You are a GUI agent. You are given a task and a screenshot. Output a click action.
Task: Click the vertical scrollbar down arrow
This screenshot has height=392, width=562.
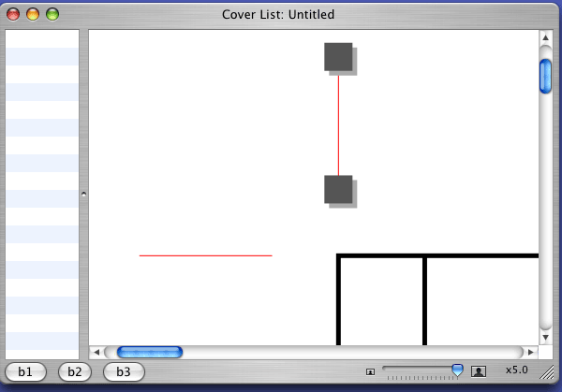point(546,337)
